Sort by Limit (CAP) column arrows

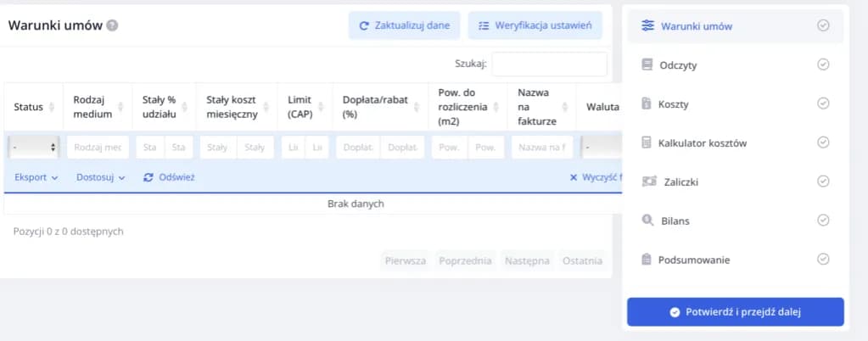point(321,107)
